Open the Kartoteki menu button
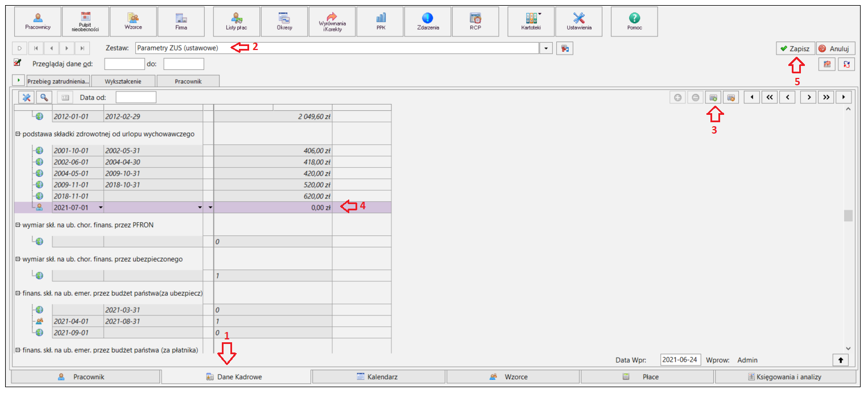Image resolution: width=868 pixels, height=394 pixels. [x=531, y=22]
